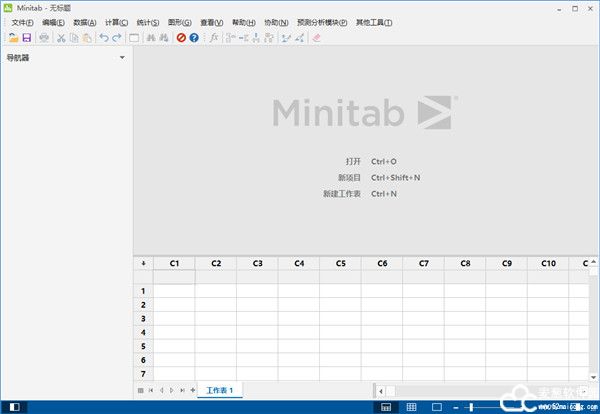Open the 编辑(E) menu
The width and height of the screenshot is (600, 414).
coord(53,23)
